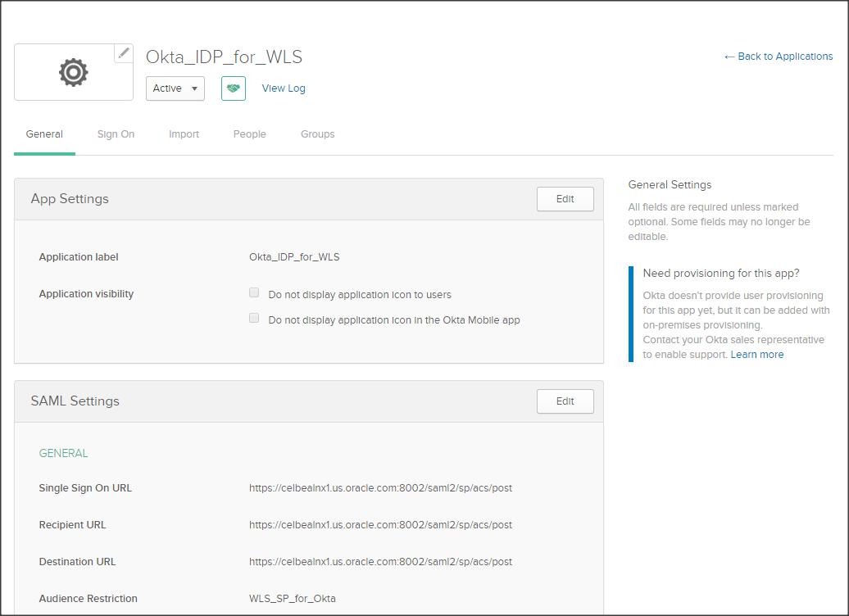This screenshot has width=849, height=616.
Task: Click the green handshake assign icon
Action: tap(234, 88)
